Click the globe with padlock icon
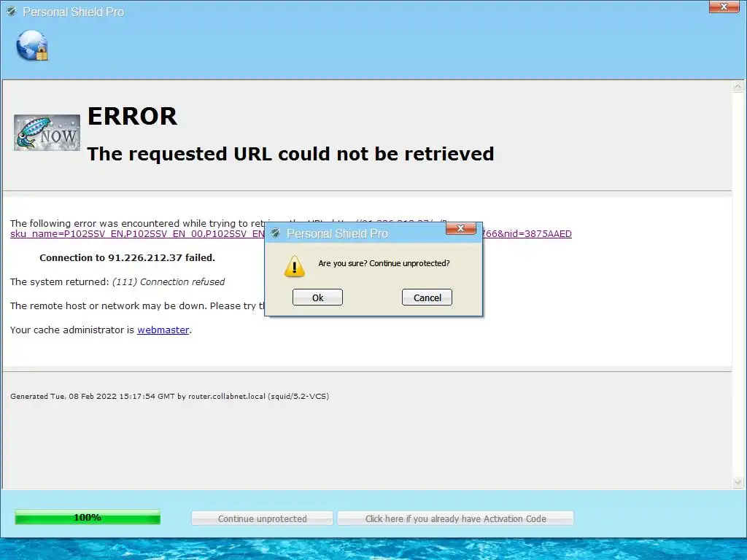The image size is (747, 560). pos(32,46)
